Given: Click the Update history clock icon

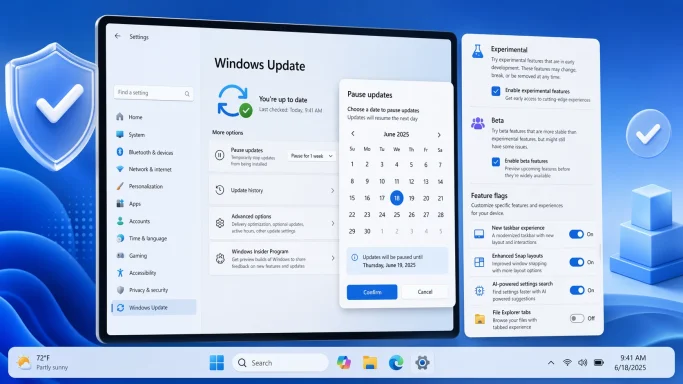Looking at the screenshot, I should click(220, 190).
